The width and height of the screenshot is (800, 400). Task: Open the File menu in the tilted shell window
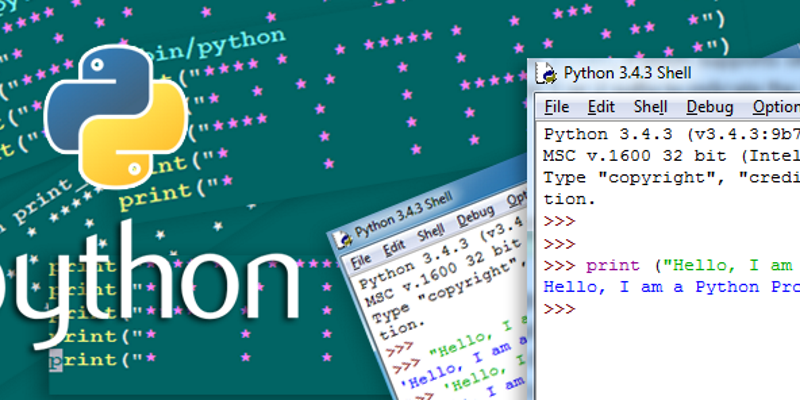pos(360,261)
